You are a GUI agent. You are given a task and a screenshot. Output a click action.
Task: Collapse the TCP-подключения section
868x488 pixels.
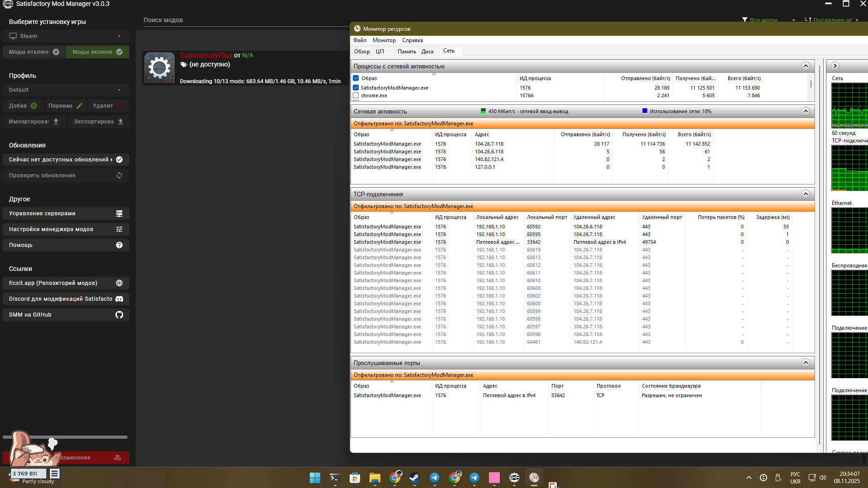[805, 194]
